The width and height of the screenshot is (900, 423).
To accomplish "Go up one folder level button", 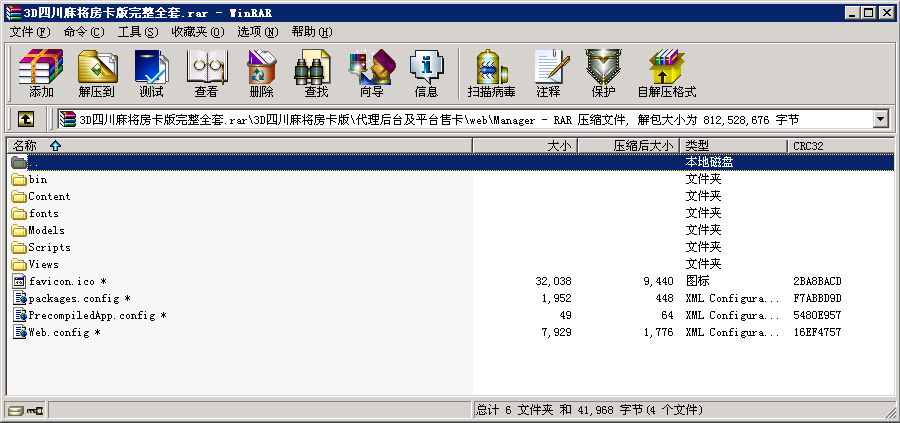I will [26, 119].
